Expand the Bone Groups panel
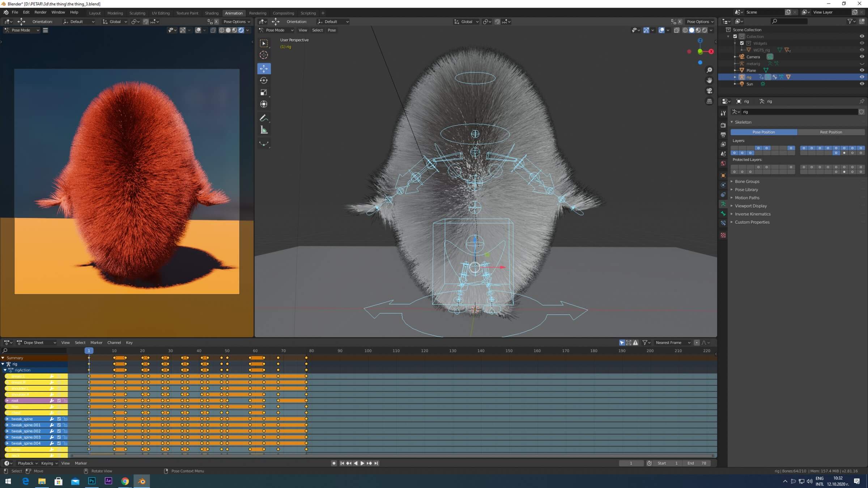 click(747, 181)
